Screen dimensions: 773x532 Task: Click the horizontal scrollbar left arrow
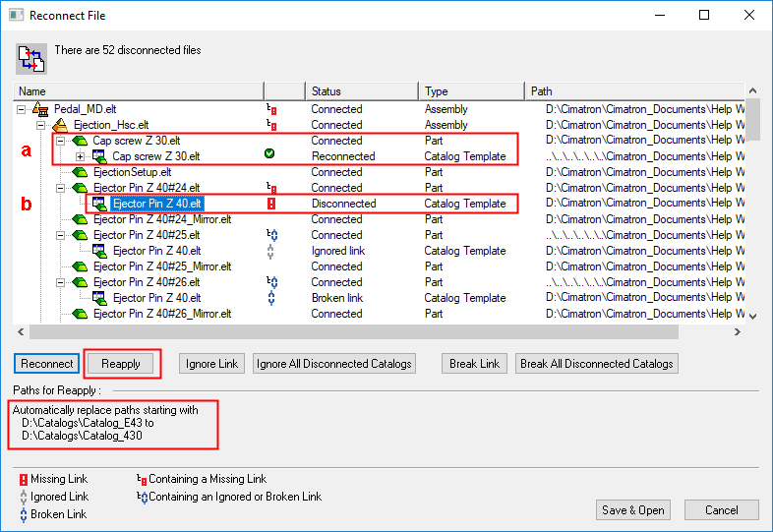pyautogui.click(x=21, y=331)
